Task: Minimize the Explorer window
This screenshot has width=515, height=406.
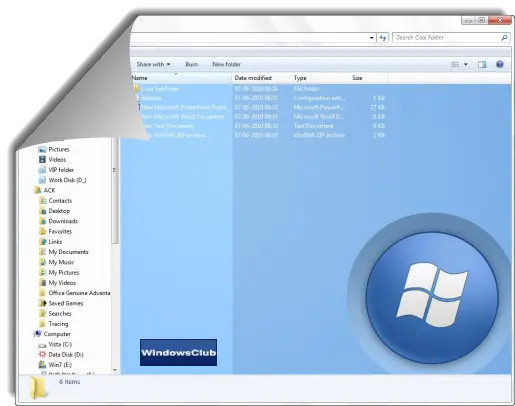Action: pyautogui.click(x=468, y=20)
